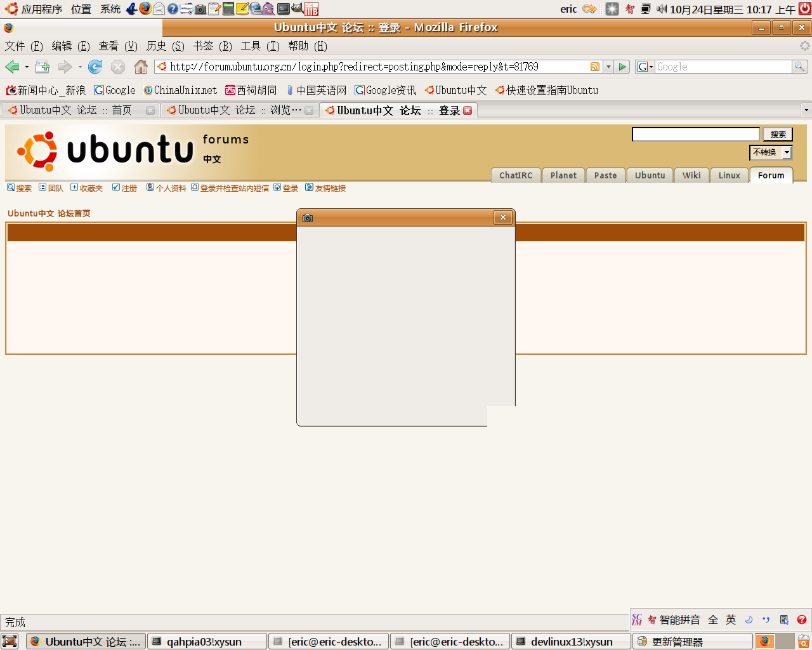
Task: Open the Pidgin purple bird launcher
Action: 268,9
